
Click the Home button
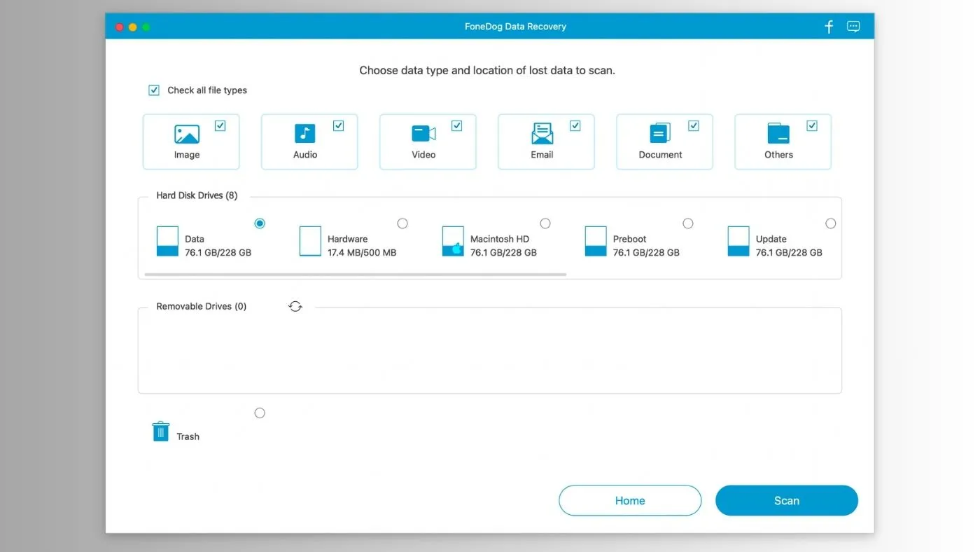click(630, 501)
